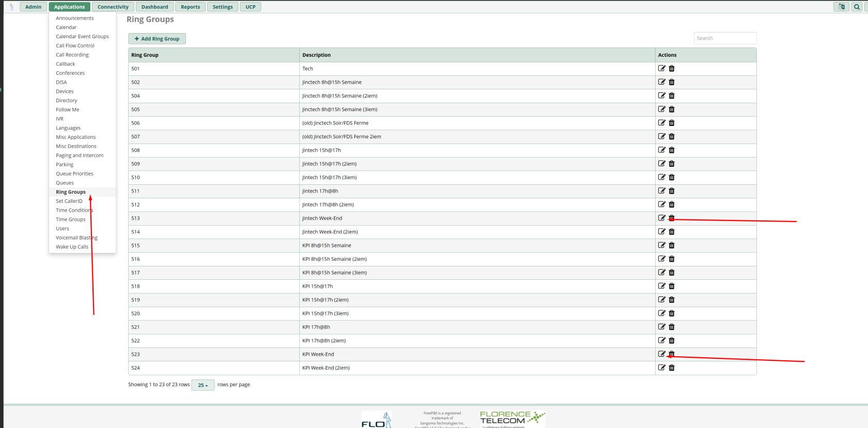Open the rows per page dropdown
This screenshot has width=868, height=428.
tap(203, 385)
